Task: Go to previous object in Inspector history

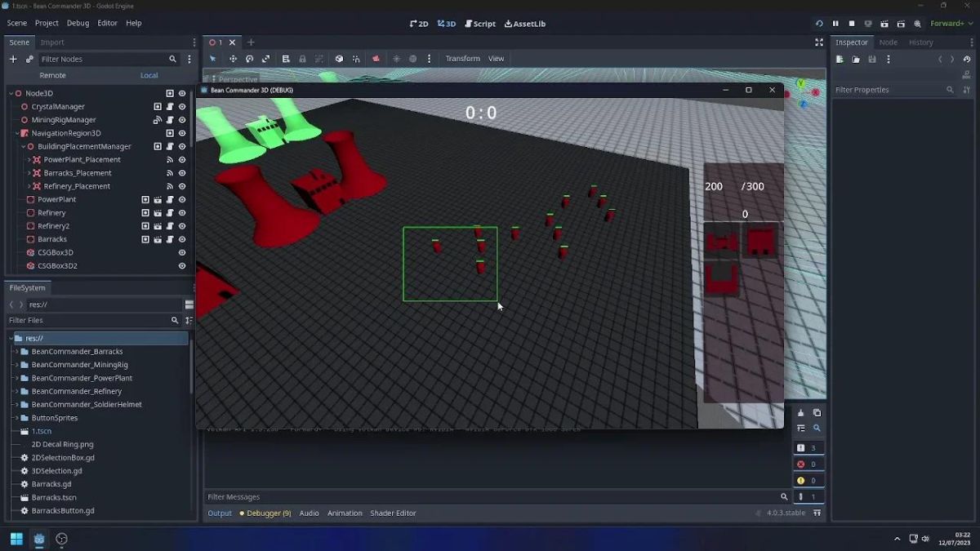Action: point(940,59)
